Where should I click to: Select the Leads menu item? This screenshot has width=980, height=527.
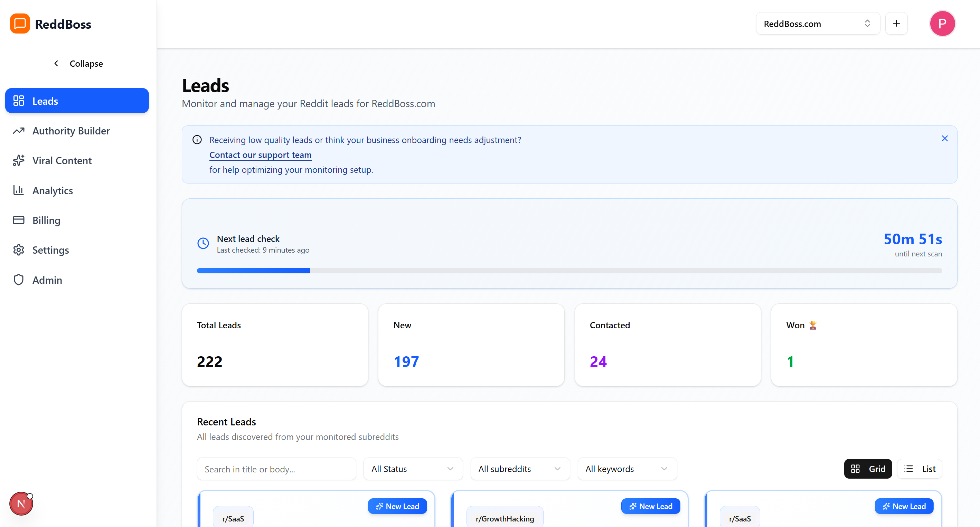tap(76, 101)
